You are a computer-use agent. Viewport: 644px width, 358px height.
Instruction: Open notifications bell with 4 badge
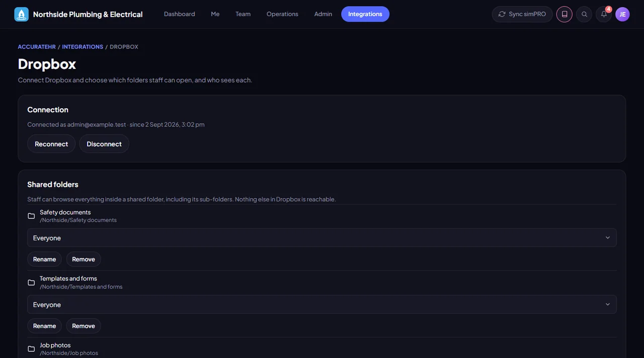coord(604,14)
